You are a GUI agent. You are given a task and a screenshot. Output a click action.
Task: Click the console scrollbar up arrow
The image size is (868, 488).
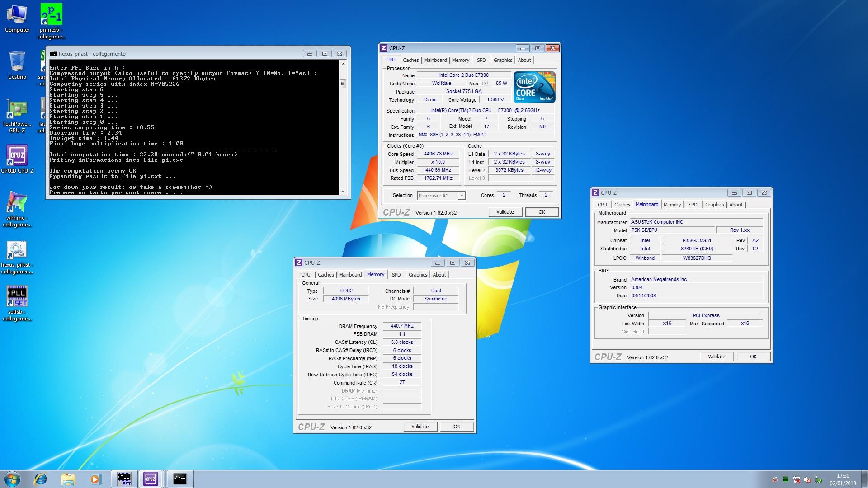coord(343,63)
